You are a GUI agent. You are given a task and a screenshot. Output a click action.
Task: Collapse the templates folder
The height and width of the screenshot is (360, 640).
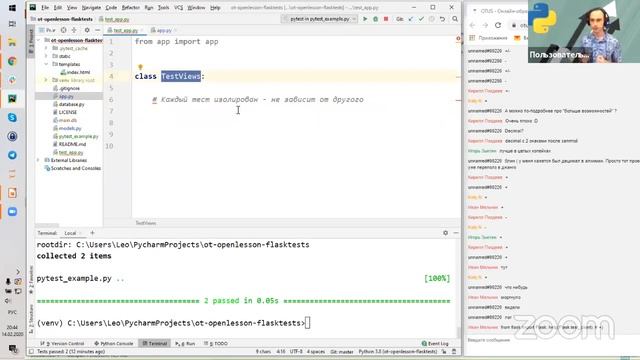pos(46,64)
